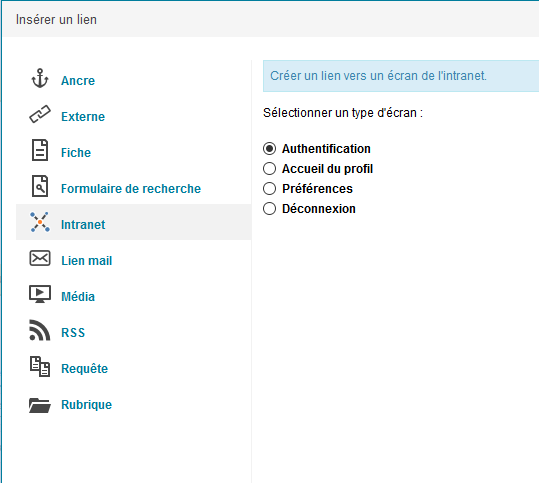The height and width of the screenshot is (483, 539).
Task: Switch to the Lien mail tab
Action: [87, 261]
